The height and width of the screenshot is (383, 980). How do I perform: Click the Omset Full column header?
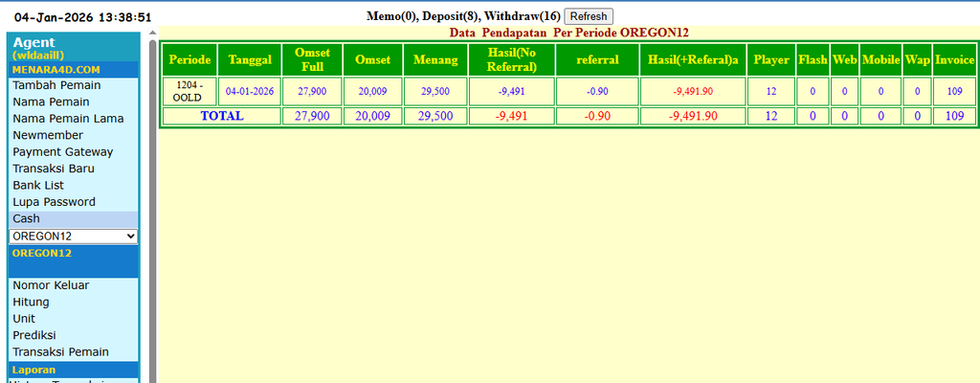tap(312, 60)
